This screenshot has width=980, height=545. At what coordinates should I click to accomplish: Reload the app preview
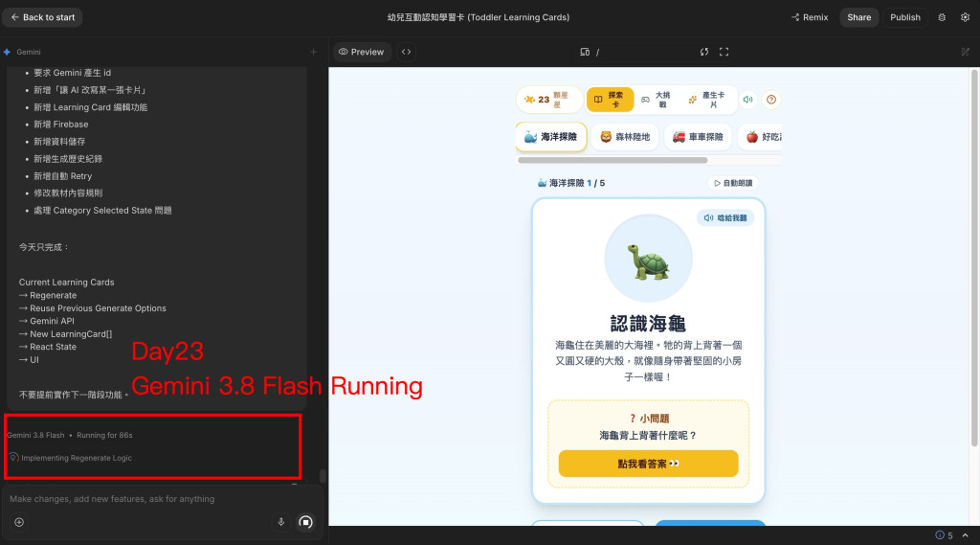click(x=704, y=52)
